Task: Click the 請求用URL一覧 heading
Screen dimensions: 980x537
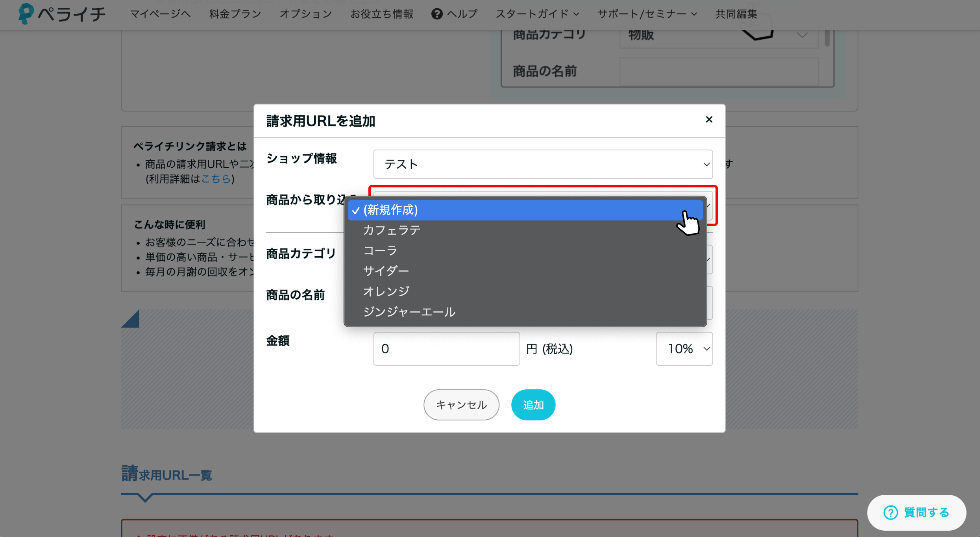Action: point(166,474)
